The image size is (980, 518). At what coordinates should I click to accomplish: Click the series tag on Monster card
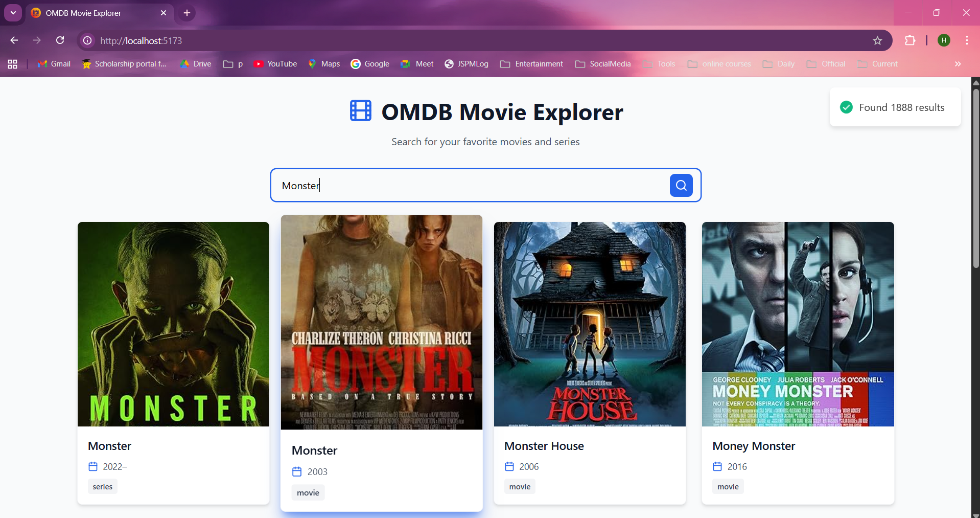coord(103,486)
